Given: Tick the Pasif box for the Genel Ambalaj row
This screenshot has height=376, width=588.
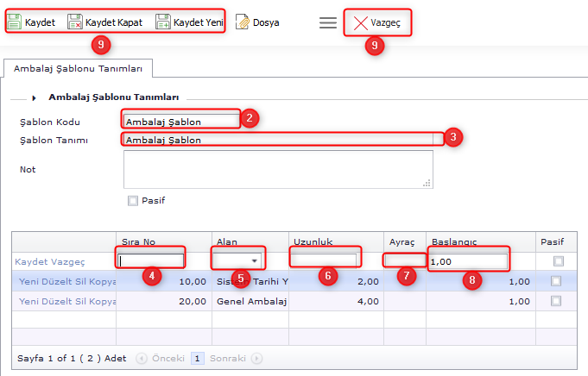Looking at the screenshot, I should tap(556, 301).
